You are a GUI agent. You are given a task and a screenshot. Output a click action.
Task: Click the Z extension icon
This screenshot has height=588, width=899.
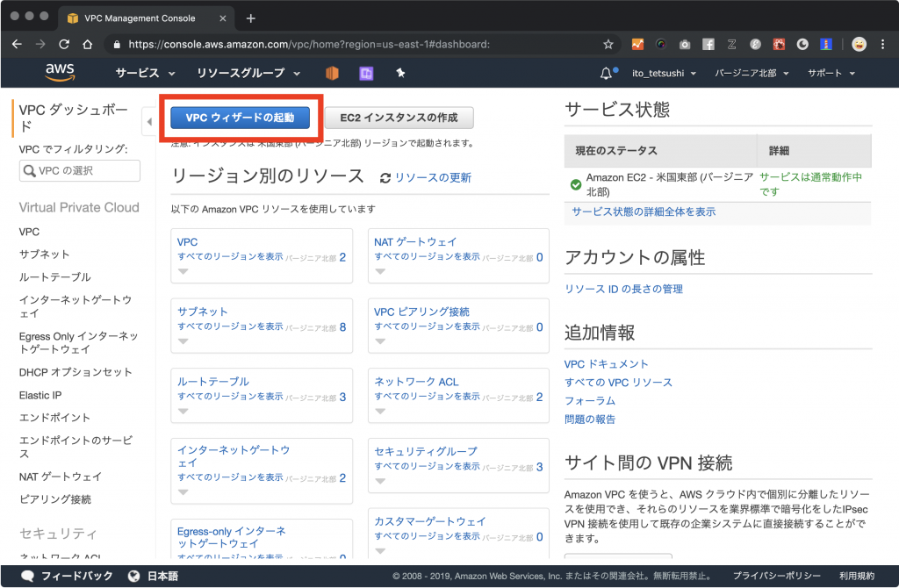click(731, 44)
